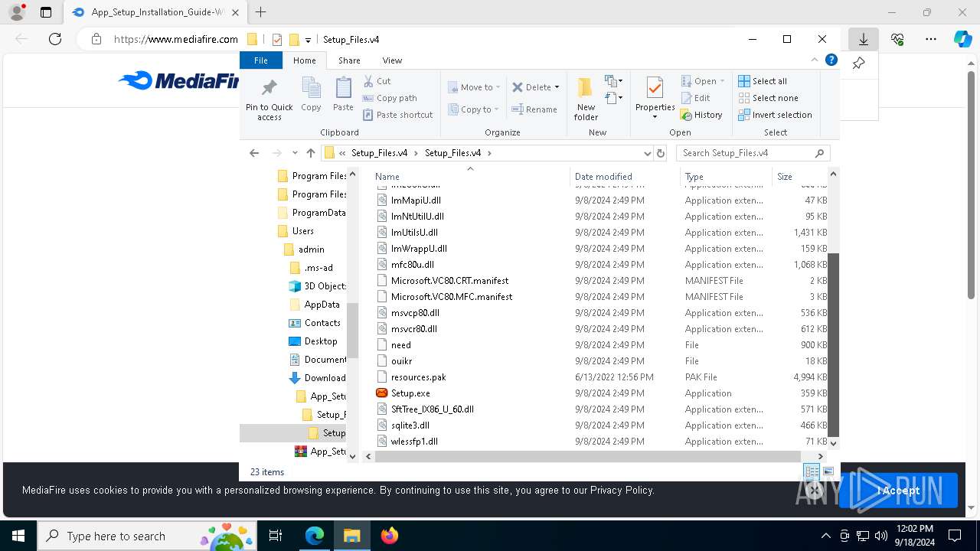Expand Copy to dropdown
The width and height of the screenshot is (980, 551).
click(496, 109)
